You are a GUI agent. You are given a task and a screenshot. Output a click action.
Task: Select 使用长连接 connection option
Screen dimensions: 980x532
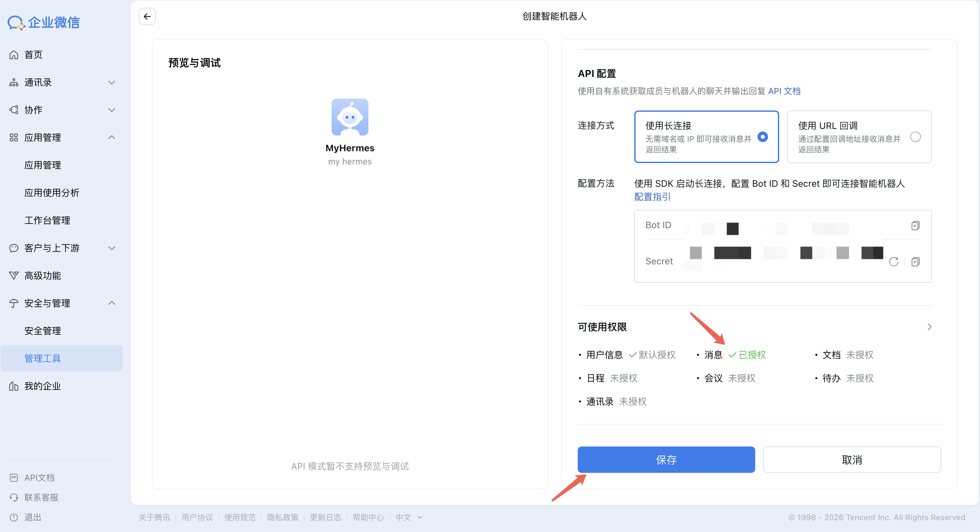(706, 136)
